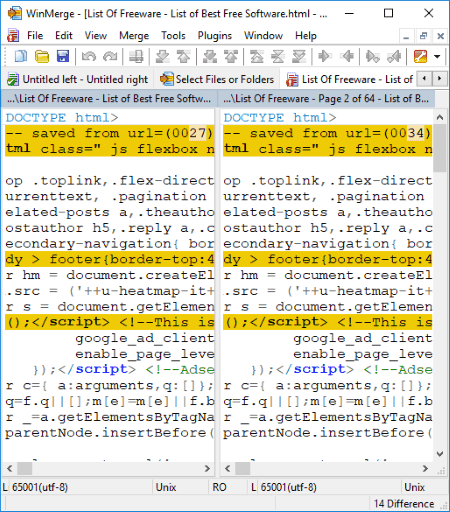Click Copy right and advance icon
The image size is (450, 512).
click(372, 56)
